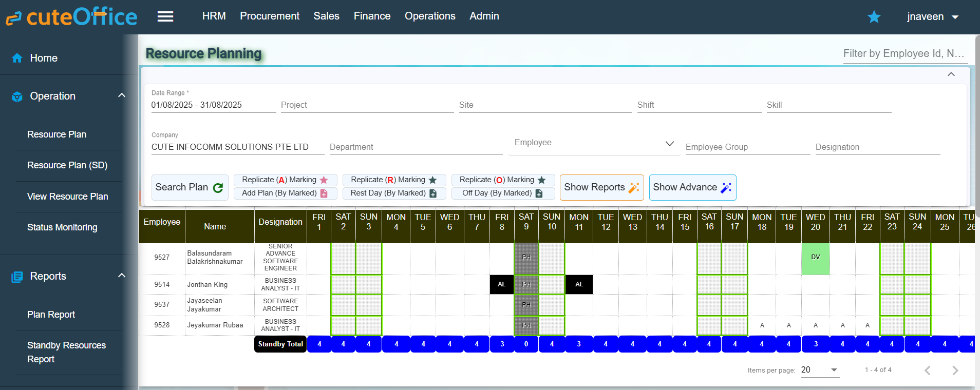Screen dimensions: 980x390
Task: Open the Finance menu
Action: (372, 16)
